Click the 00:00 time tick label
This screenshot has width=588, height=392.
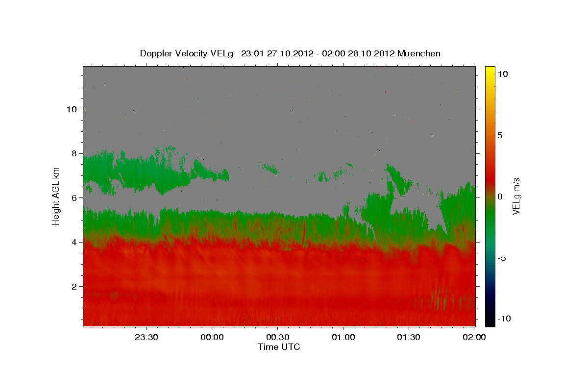point(212,337)
